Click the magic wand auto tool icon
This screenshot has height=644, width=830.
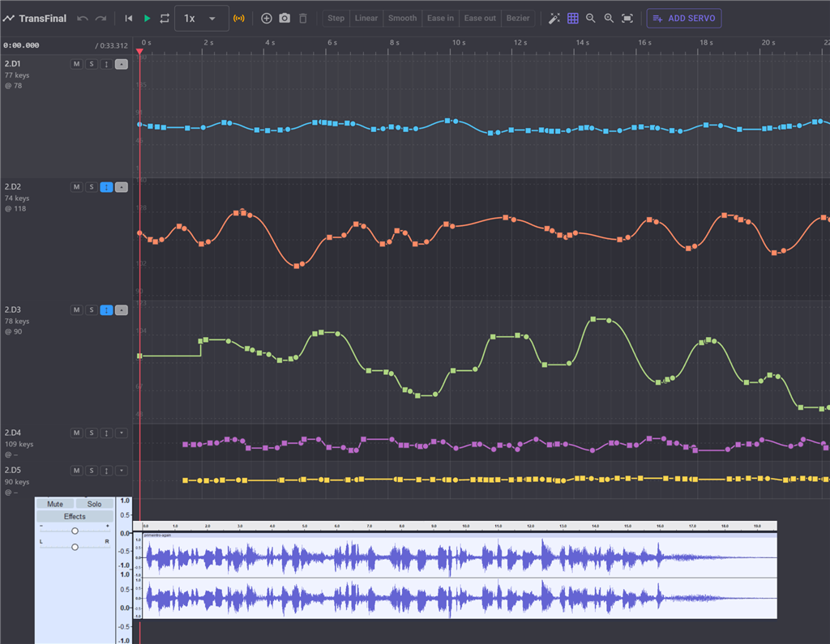coord(554,19)
